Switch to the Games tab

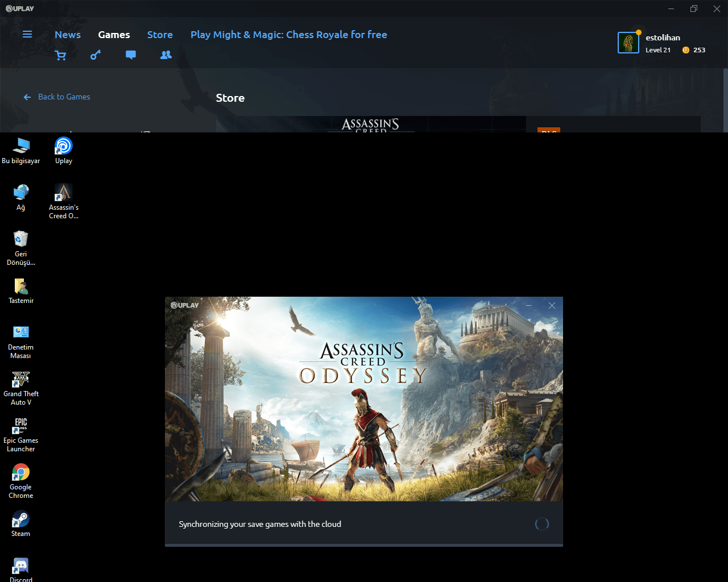point(114,35)
